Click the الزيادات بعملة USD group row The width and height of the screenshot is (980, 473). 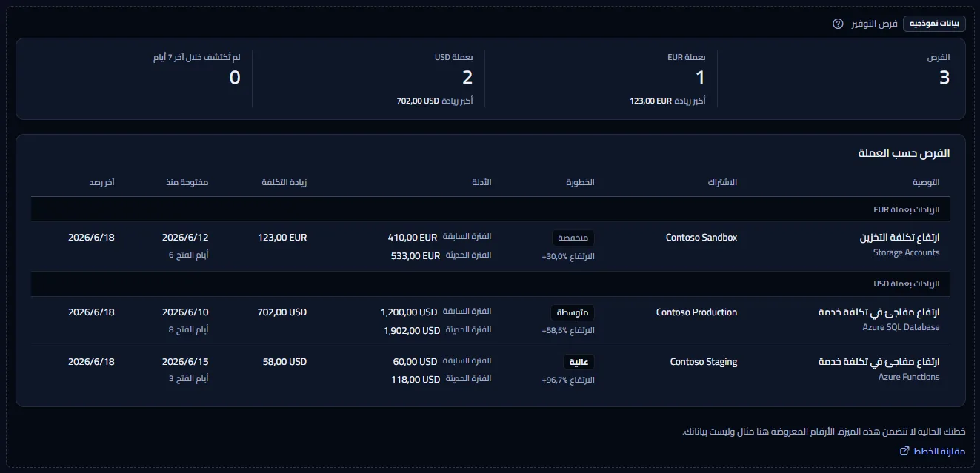490,284
